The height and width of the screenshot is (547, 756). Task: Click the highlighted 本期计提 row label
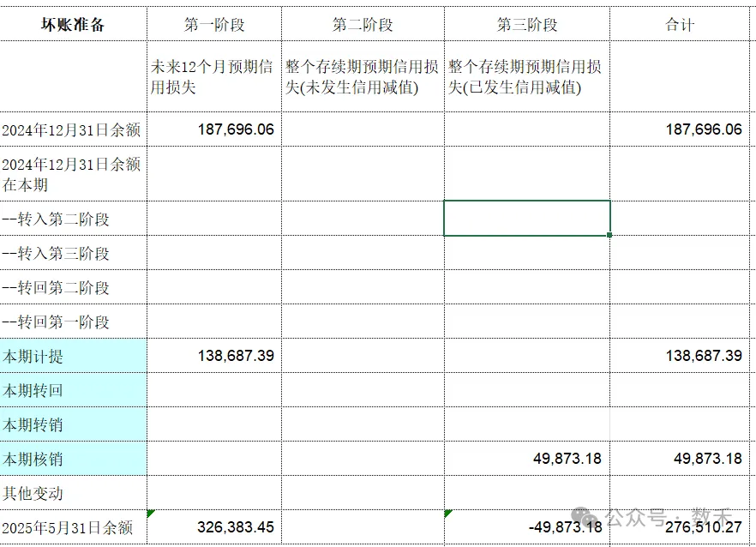(73, 356)
